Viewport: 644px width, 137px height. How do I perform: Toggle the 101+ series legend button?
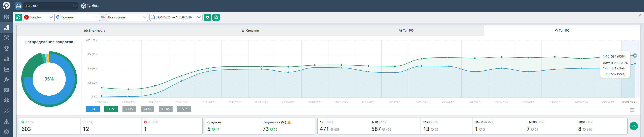pos(184,109)
